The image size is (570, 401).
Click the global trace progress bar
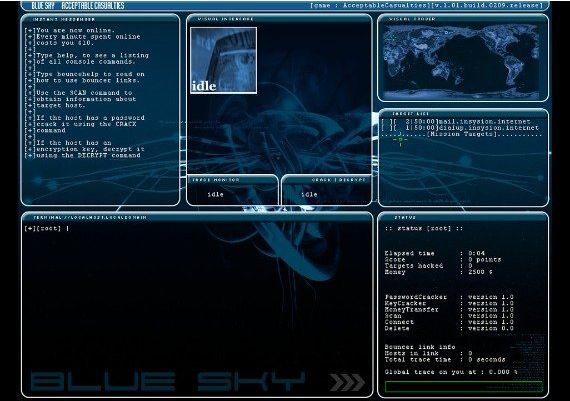tap(463, 386)
